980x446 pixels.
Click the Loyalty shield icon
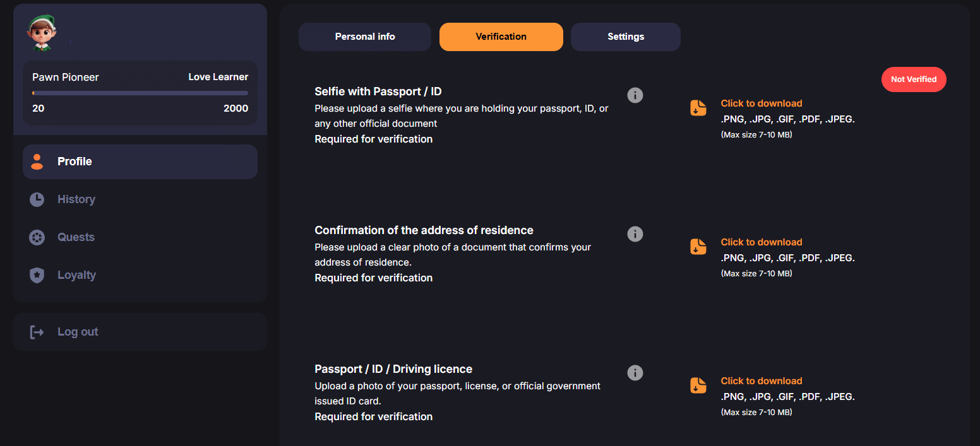pyautogui.click(x=37, y=275)
